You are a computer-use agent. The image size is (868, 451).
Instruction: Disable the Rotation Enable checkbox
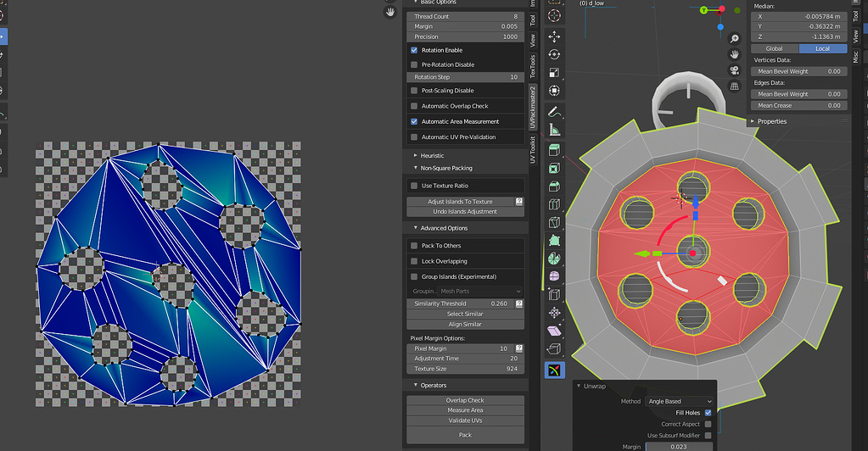coord(414,50)
